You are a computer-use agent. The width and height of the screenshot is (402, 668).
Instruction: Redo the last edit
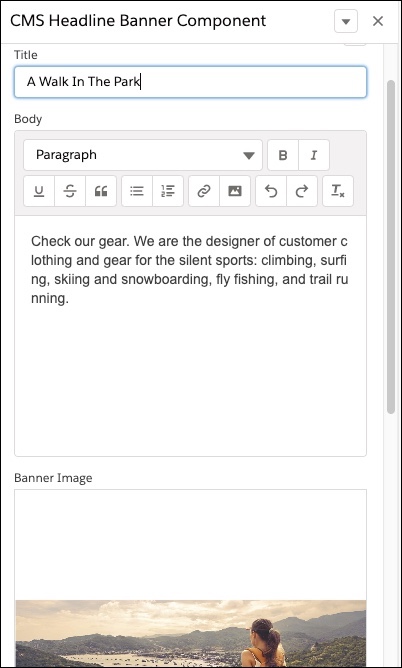[x=302, y=191]
